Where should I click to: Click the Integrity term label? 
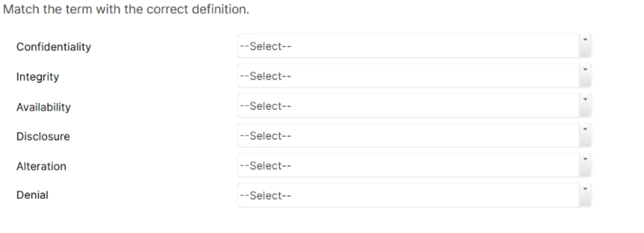[x=38, y=77]
